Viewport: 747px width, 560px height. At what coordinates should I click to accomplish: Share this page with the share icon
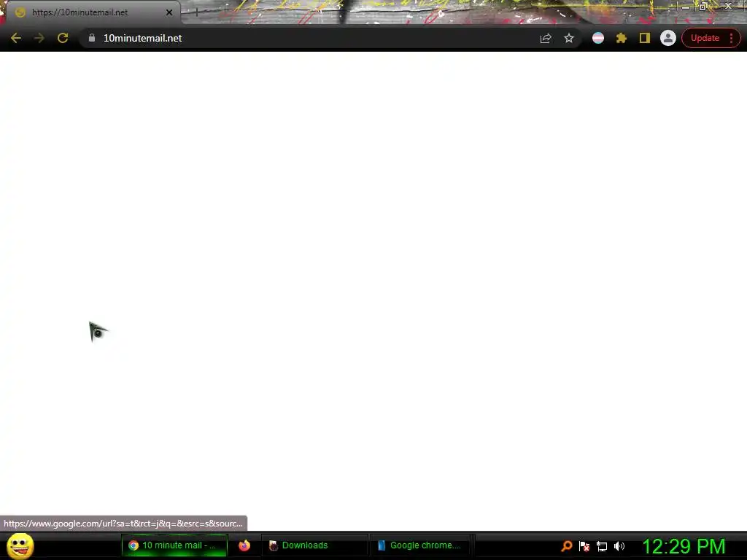(546, 38)
